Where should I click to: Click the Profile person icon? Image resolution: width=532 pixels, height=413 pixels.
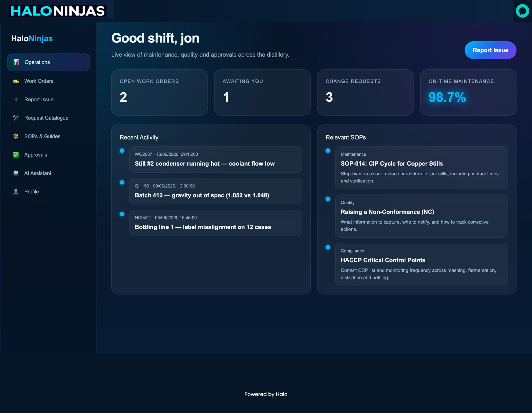16,192
